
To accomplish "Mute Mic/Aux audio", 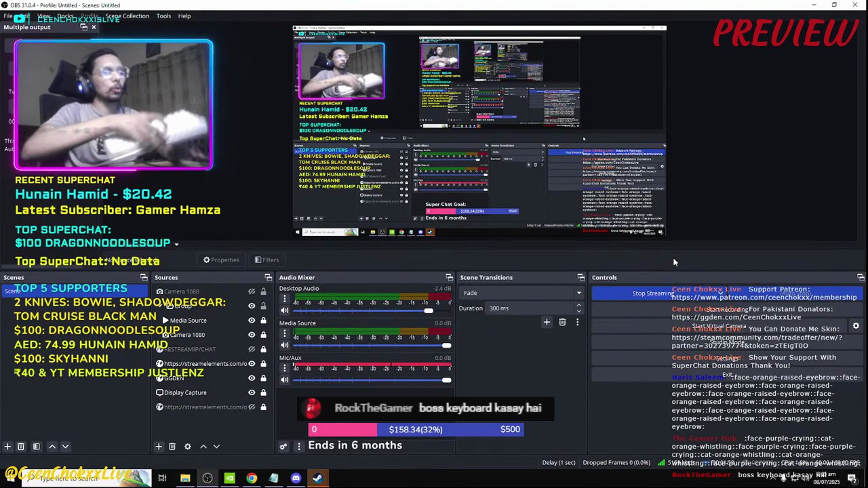I will tap(285, 380).
